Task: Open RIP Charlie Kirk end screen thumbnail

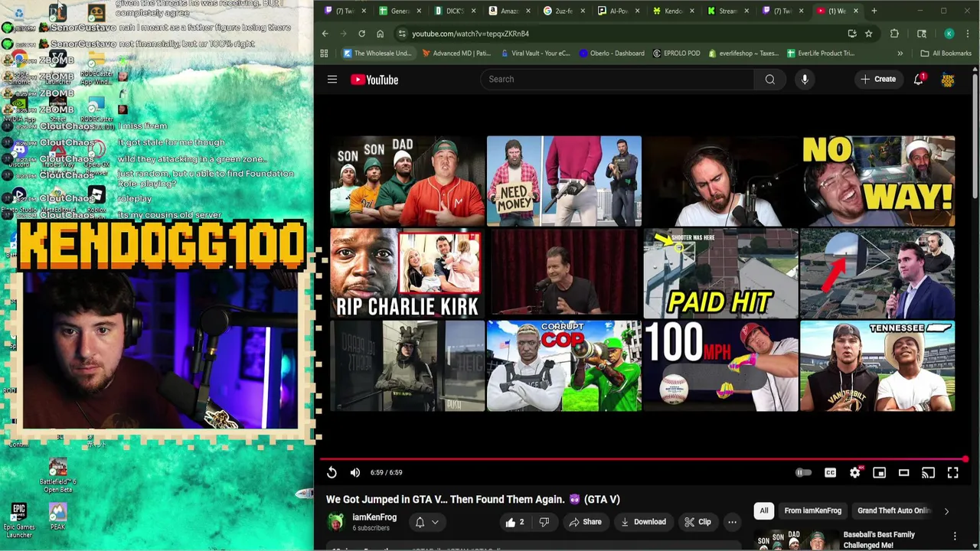Action: pos(407,274)
